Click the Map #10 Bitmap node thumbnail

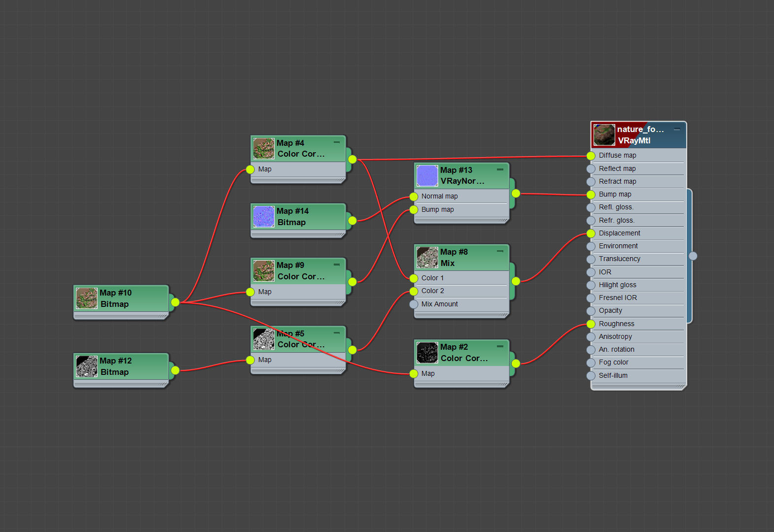click(87, 299)
